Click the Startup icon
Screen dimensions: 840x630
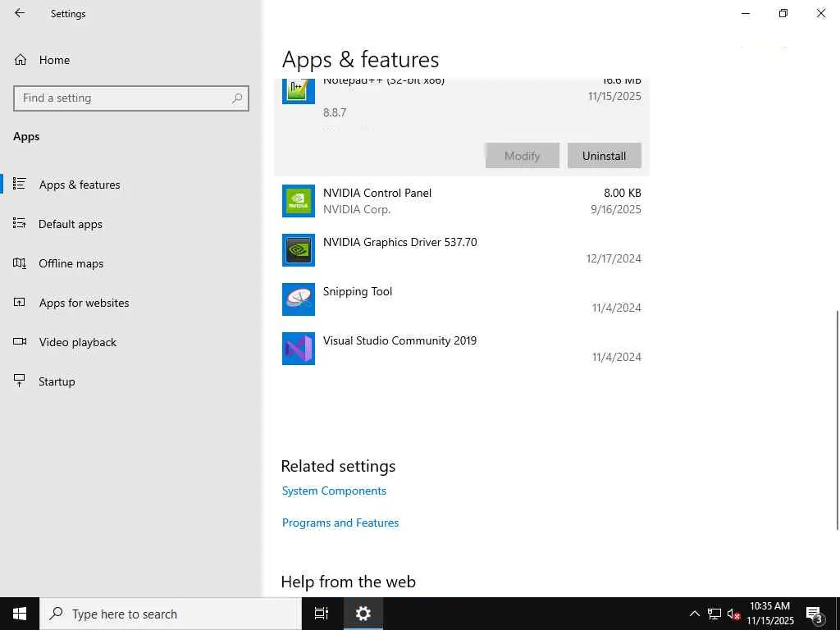[20, 381]
